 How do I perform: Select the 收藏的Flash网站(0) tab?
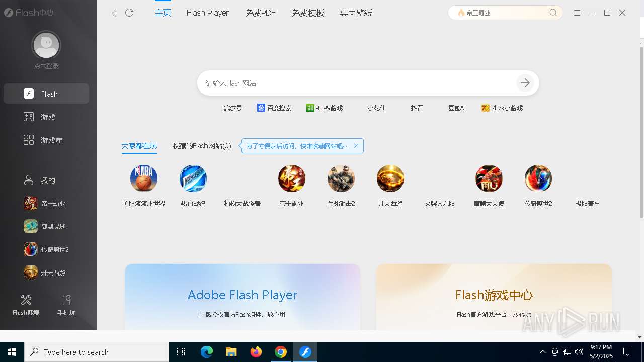pos(202,146)
